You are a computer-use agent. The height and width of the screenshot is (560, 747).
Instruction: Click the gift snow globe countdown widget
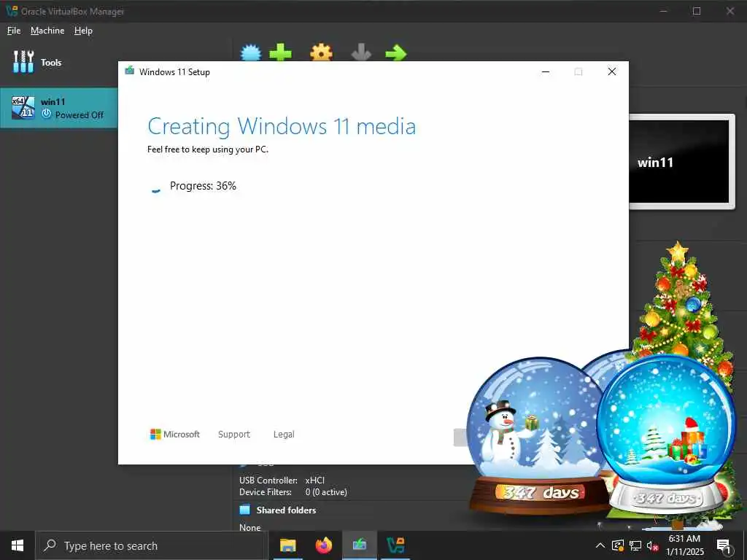(x=667, y=433)
